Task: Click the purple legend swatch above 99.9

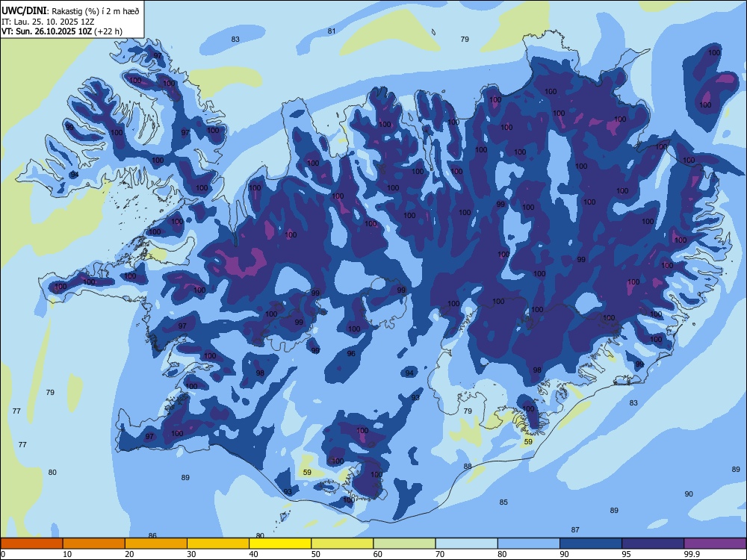Action: 715,544
